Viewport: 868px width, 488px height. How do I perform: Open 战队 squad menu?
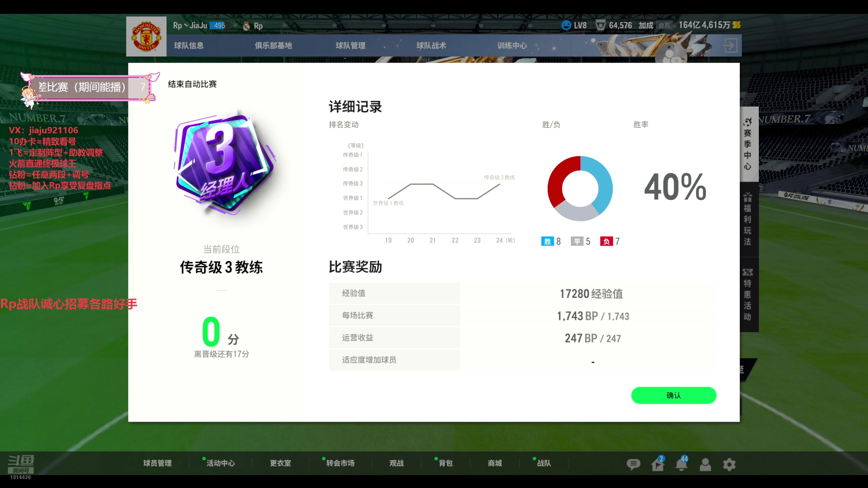click(544, 463)
